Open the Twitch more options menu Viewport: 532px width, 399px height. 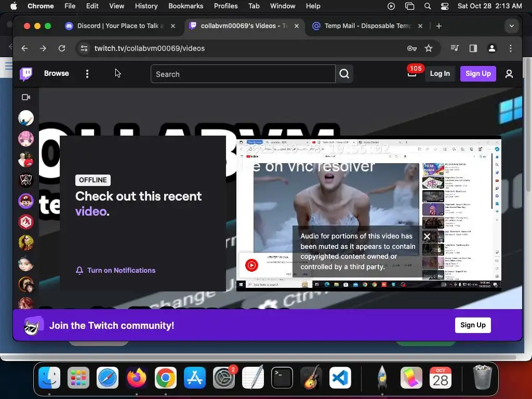pyautogui.click(x=87, y=74)
